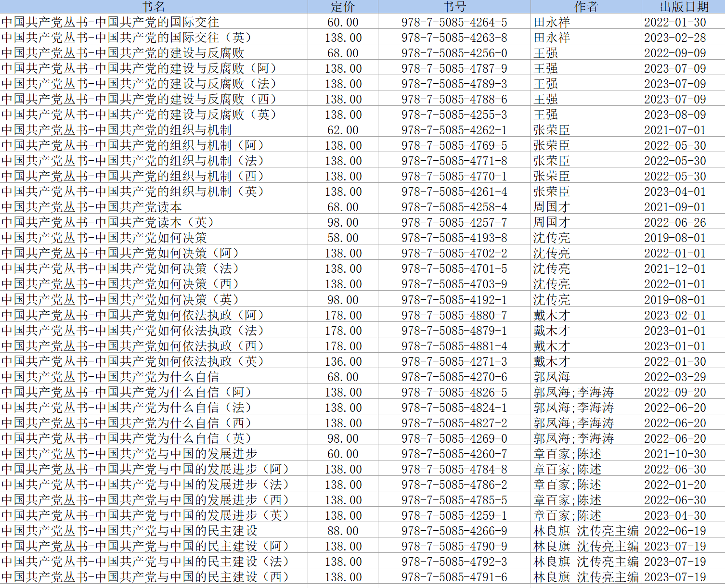Click title 中国共产党读本（英）
725x588 pixels.
tap(108, 222)
